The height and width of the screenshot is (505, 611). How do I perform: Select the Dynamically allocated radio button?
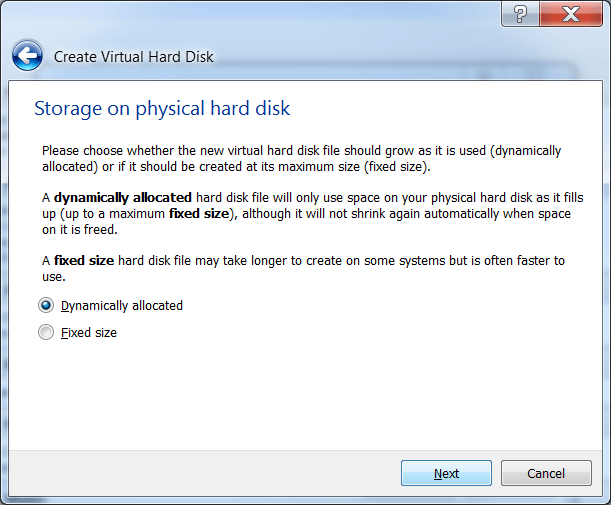point(46,305)
